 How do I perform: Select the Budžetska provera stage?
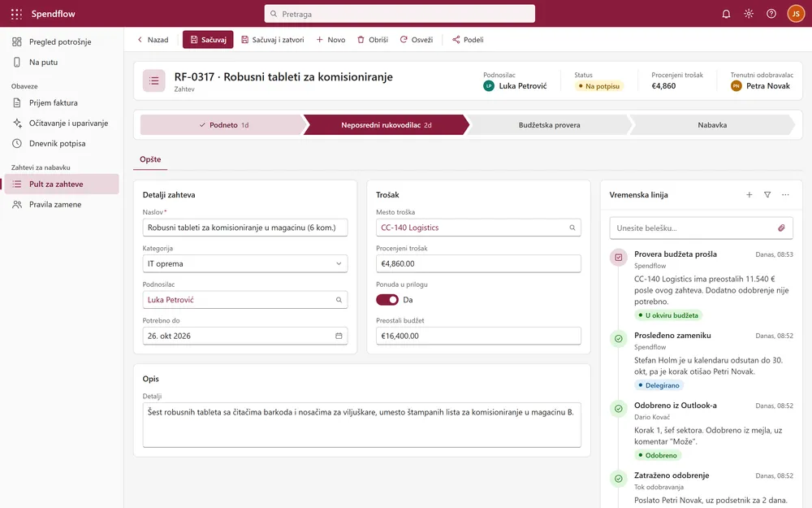549,125
